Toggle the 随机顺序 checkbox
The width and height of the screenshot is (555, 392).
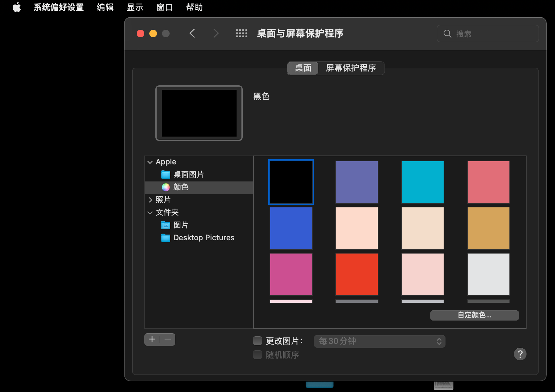tap(258, 355)
